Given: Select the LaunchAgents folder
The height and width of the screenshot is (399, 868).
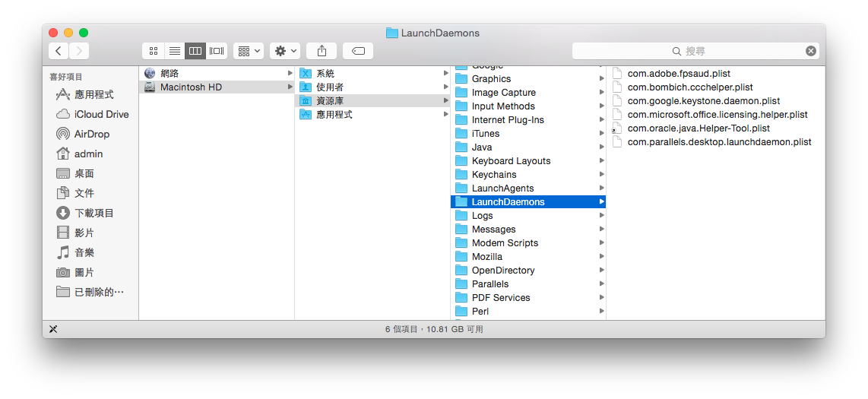Looking at the screenshot, I should coord(528,188).
